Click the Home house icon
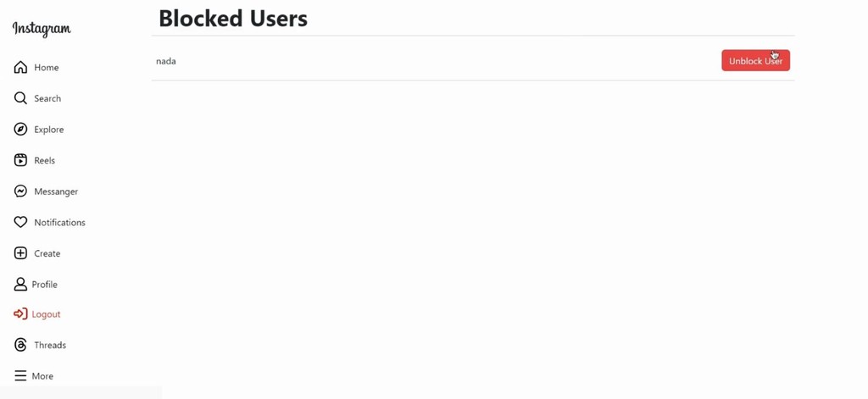Image resolution: width=868 pixels, height=399 pixels. pos(20,67)
